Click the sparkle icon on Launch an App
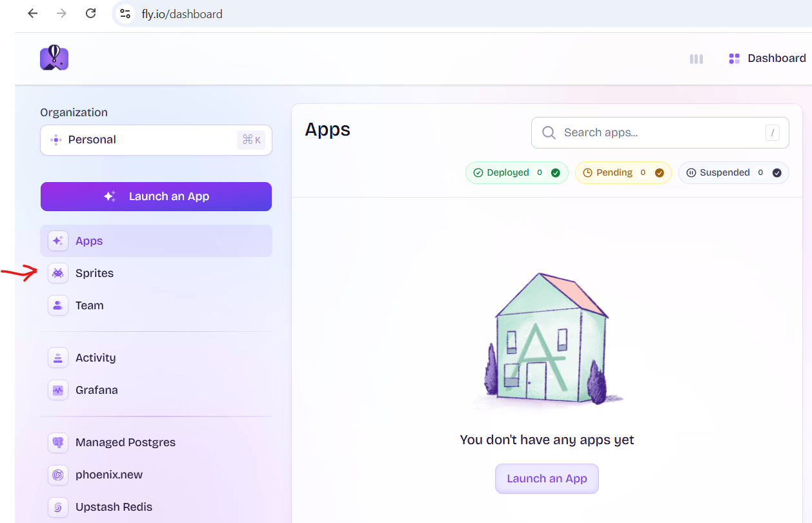Viewport: 812px width, 523px height. tap(110, 196)
